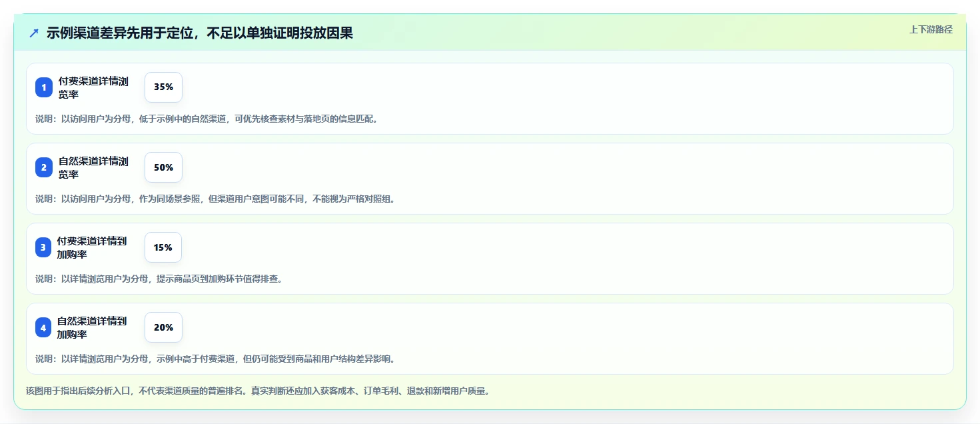Click the 15% value pill
The height and width of the screenshot is (424, 980).
(163, 247)
